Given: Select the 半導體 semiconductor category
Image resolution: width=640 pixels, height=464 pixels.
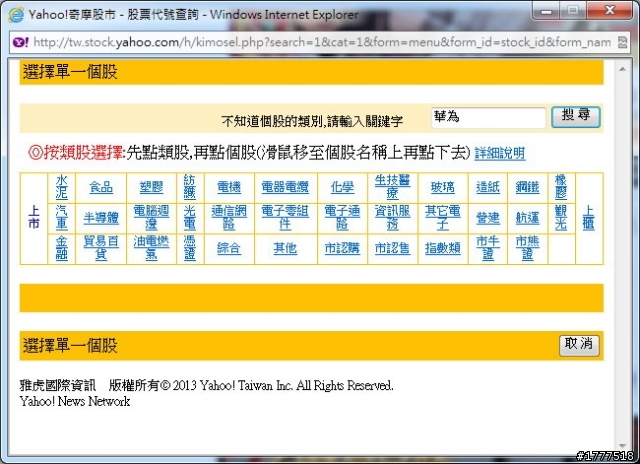Looking at the screenshot, I should pyautogui.click(x=101, y=218).
